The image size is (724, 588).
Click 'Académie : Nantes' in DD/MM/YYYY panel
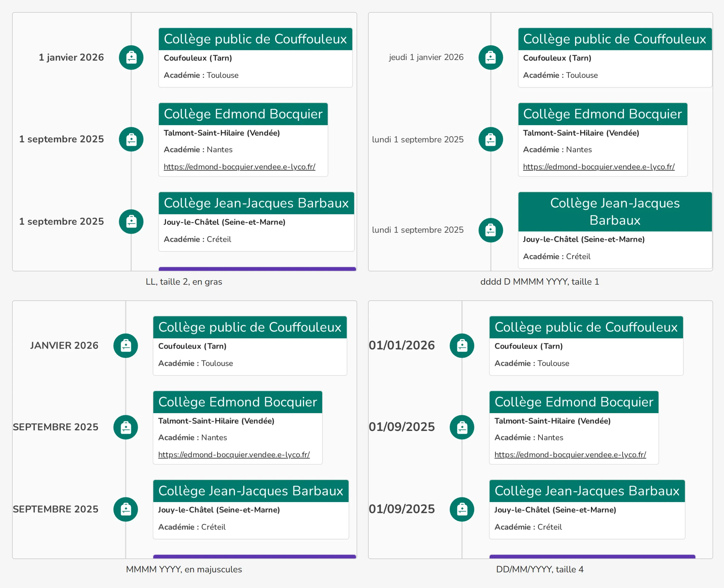tap(529, 438)
